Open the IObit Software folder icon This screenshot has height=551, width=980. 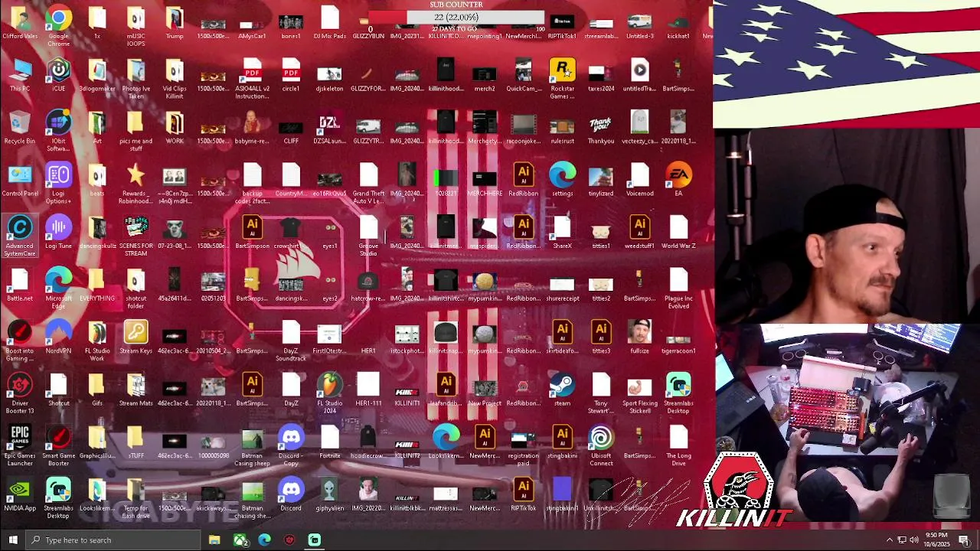58,132
